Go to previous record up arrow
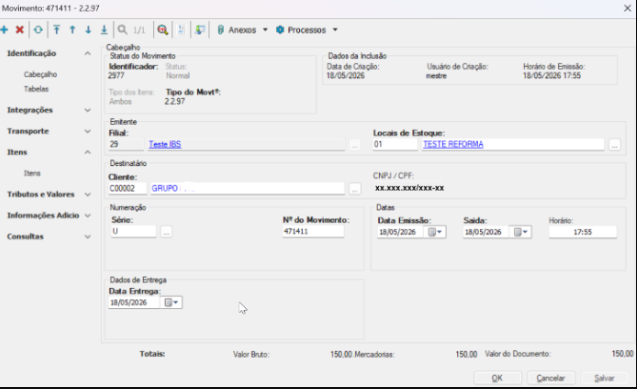The image size is (637, 389). click(x=72, y=30)
